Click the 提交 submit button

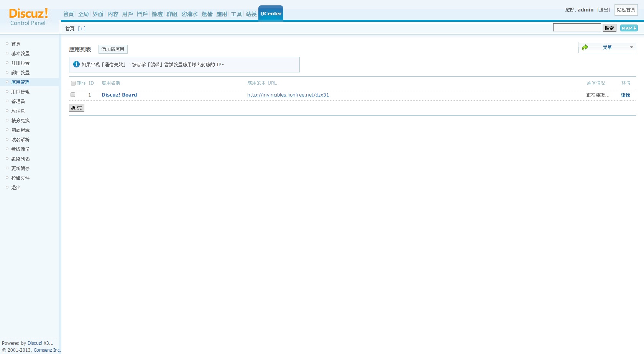tap(77, 108)
